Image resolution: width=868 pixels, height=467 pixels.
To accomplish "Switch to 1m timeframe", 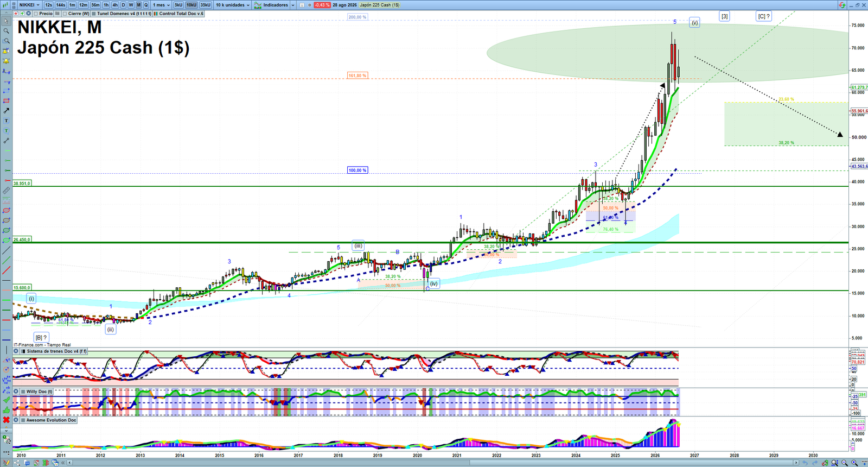I will point(72,5).
